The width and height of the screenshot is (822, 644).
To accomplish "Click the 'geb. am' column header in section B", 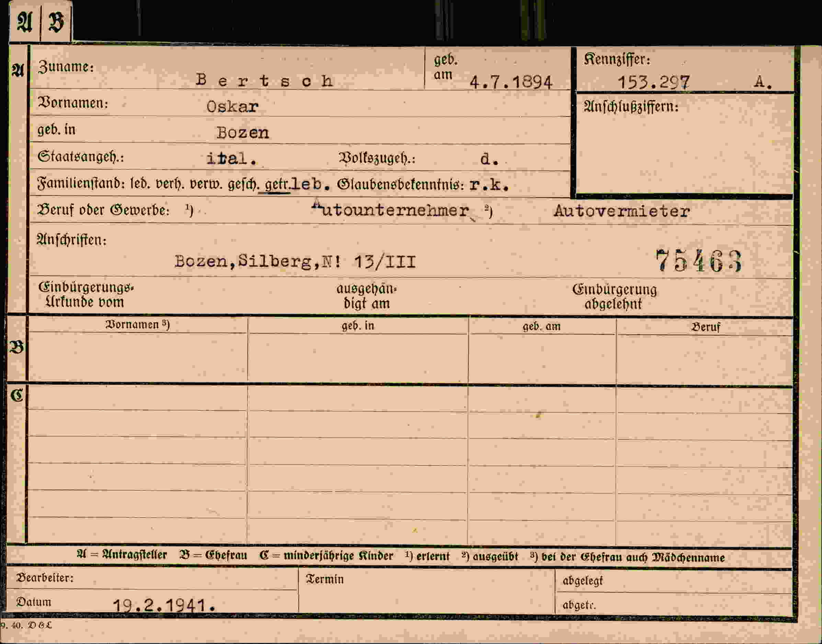I will click(x=541, y=326).
